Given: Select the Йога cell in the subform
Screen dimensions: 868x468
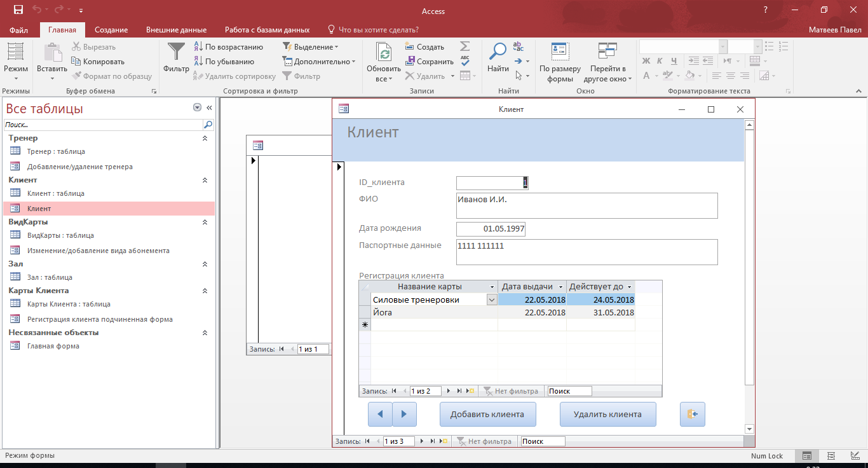Looking at the screenshot, I should 434,312.
